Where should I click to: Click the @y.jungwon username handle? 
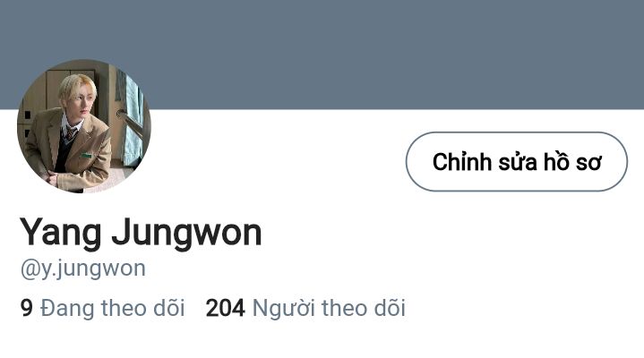(x=83, y=269)
